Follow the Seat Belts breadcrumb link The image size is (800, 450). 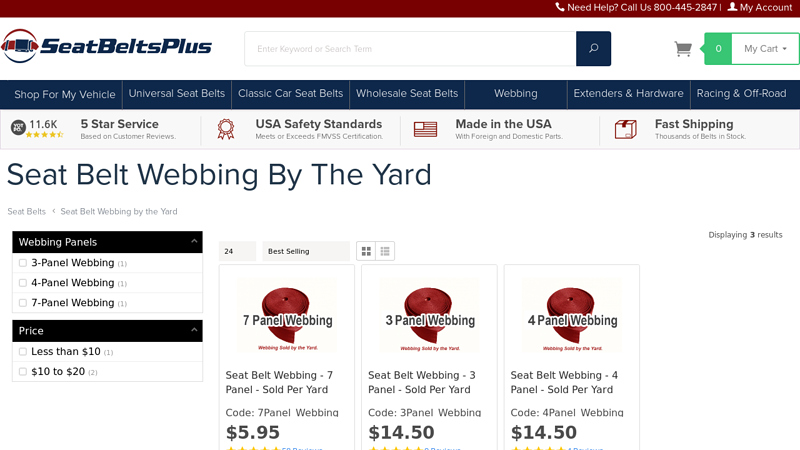(27, 211)
